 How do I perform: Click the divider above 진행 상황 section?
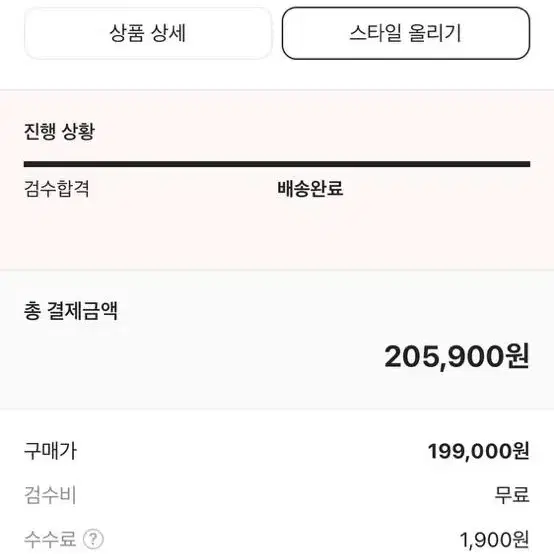pyautogui.click(x=277, y=90)
